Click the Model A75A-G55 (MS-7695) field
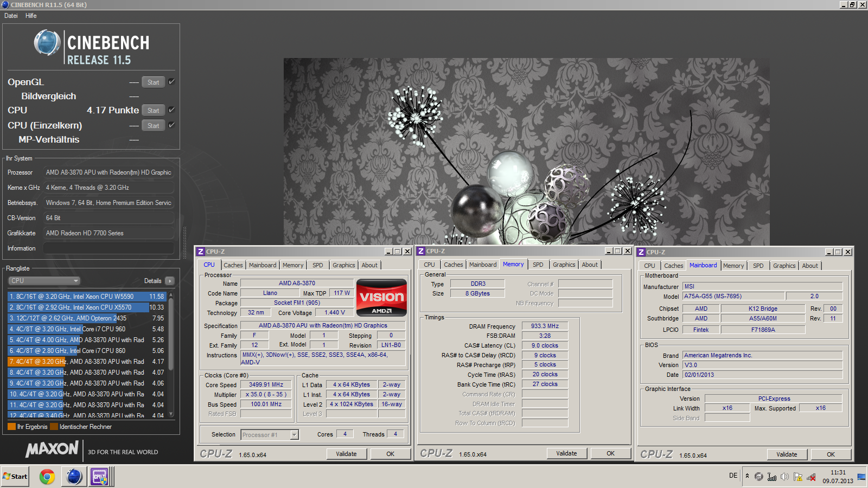The height and width of the screenshot is (488, 868). point(733,296)
